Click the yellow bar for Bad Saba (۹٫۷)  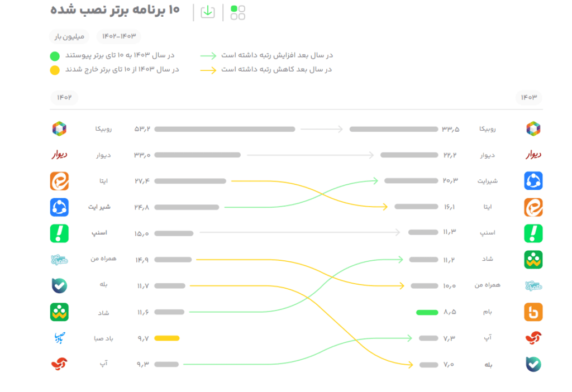pos(166,338)
